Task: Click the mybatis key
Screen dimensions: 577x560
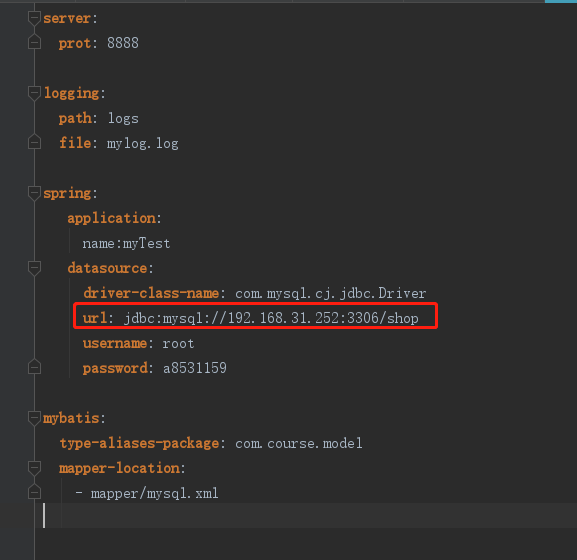Action: (71, 418)
